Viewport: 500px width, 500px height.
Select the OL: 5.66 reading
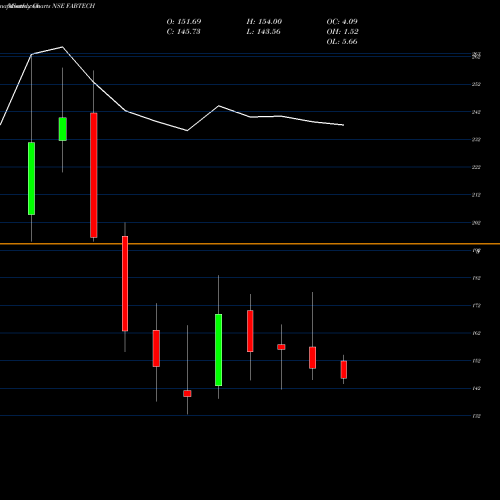342,42
